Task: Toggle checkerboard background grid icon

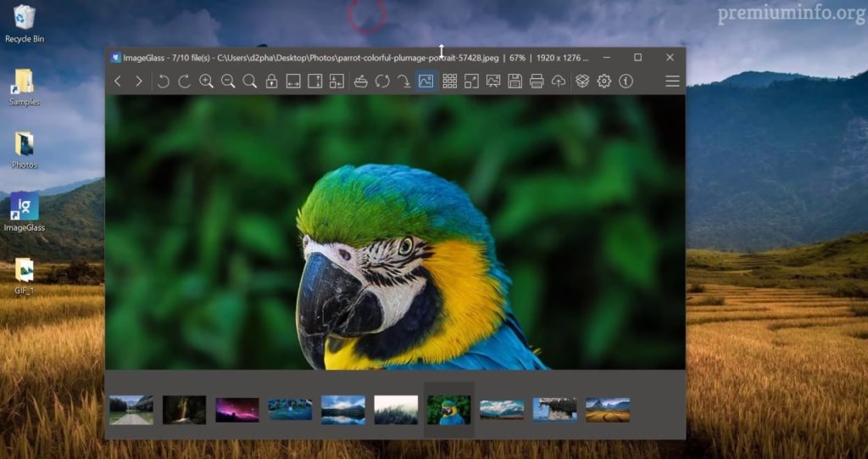Action: click(x=449, y=81)
